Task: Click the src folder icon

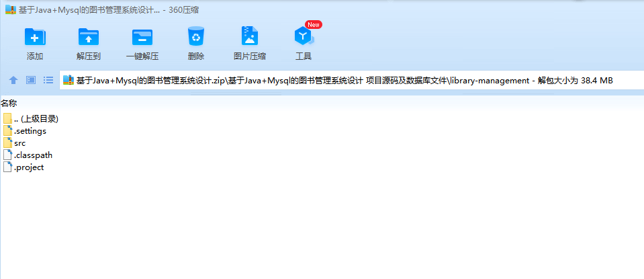Action: (x=7, y=143)
